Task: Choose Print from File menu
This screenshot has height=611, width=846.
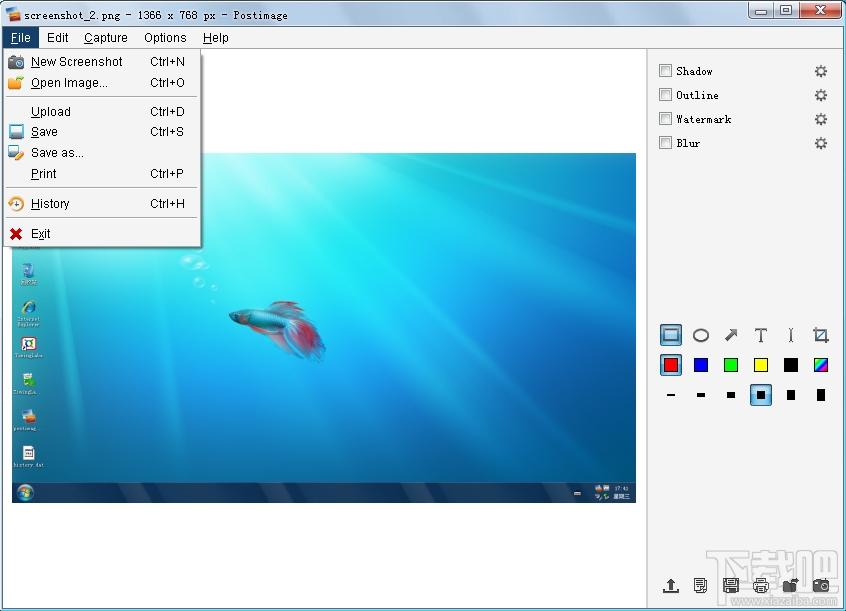Action: (102, 174)
